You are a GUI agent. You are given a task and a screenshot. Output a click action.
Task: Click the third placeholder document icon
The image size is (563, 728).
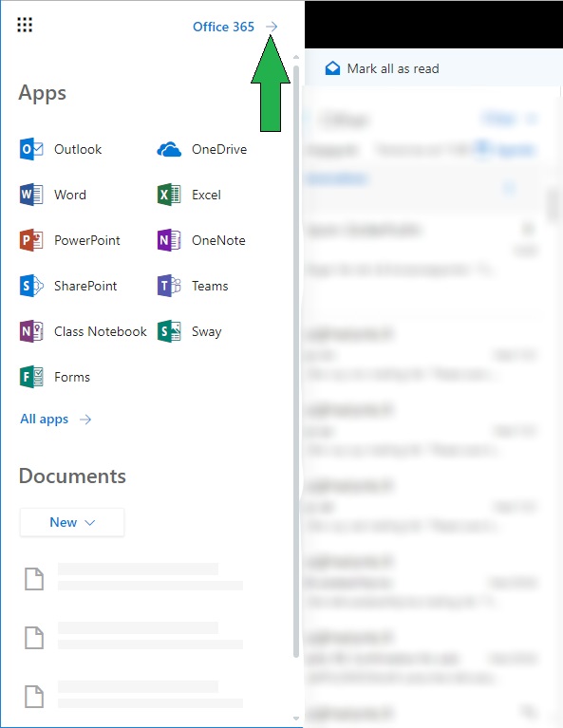tap(34, 697)
